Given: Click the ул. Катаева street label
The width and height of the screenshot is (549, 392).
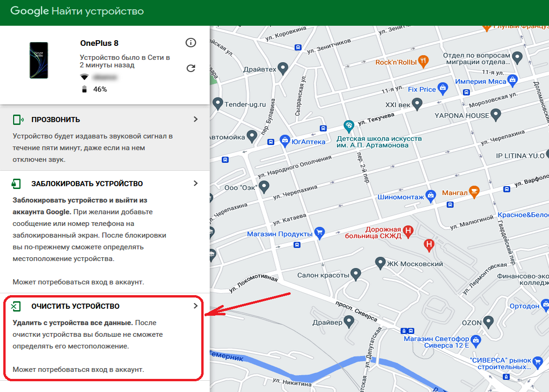Looking at the screenshot, I should tap(290, 219).
